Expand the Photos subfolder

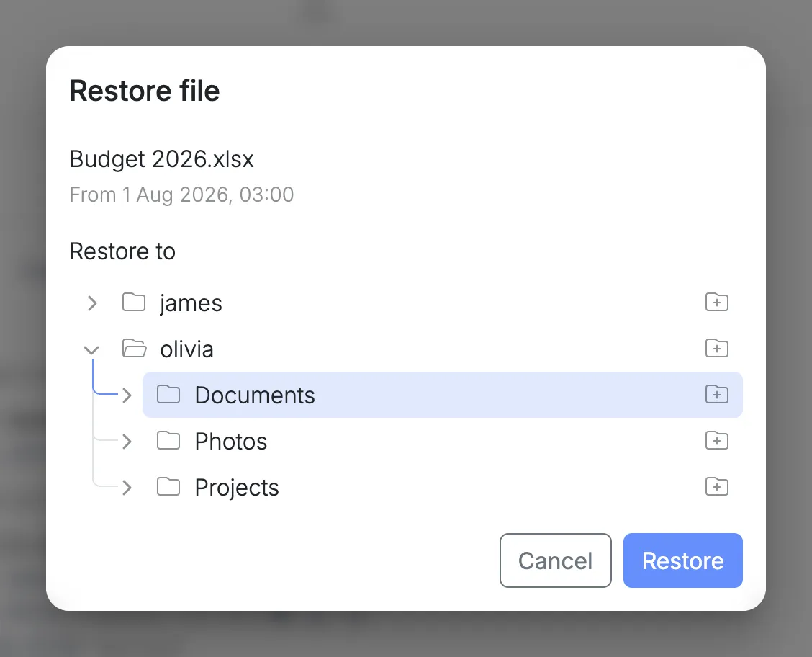click(x=127, y=442)
